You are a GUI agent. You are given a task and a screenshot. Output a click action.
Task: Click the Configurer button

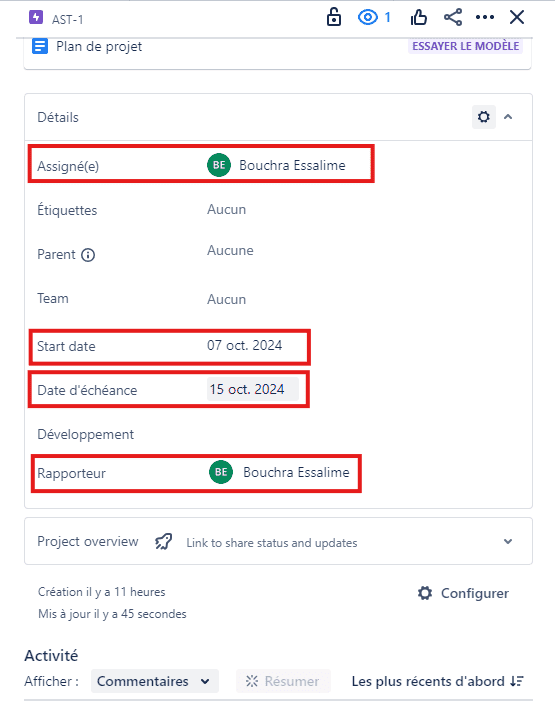coord(463,593)
